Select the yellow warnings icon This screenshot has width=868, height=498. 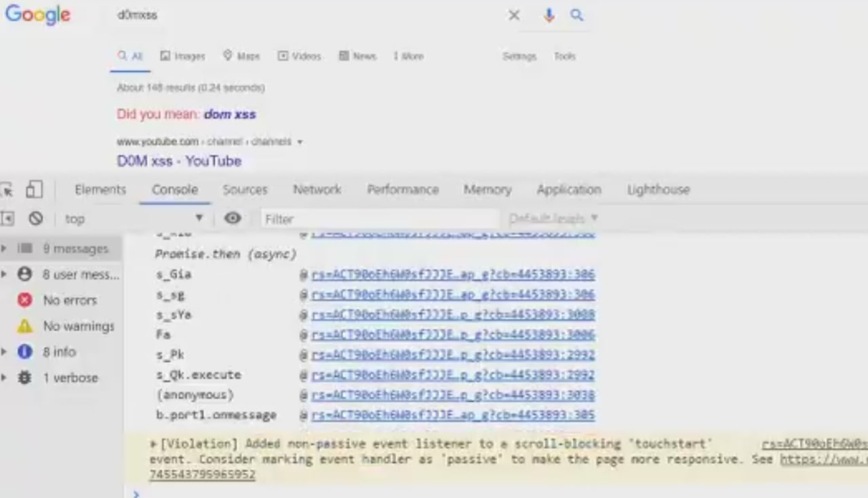pos(25,326)
